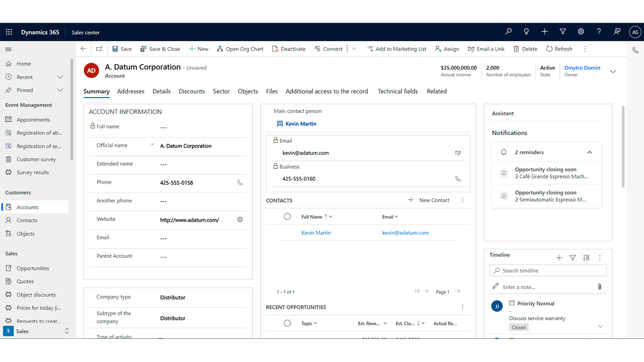
Task: Open the Sector tab
Action: click(x=221, y=92)
